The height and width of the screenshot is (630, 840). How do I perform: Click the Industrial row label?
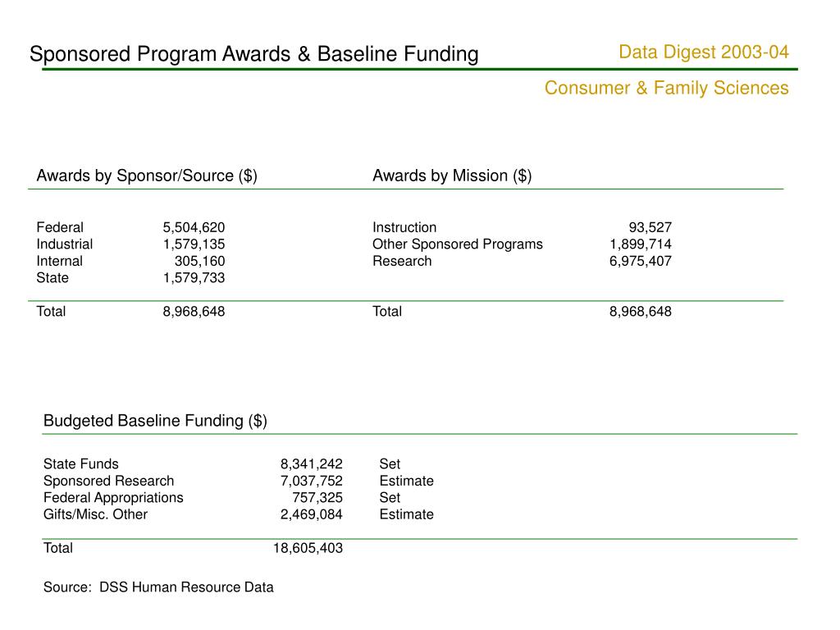tap(64, 244)
